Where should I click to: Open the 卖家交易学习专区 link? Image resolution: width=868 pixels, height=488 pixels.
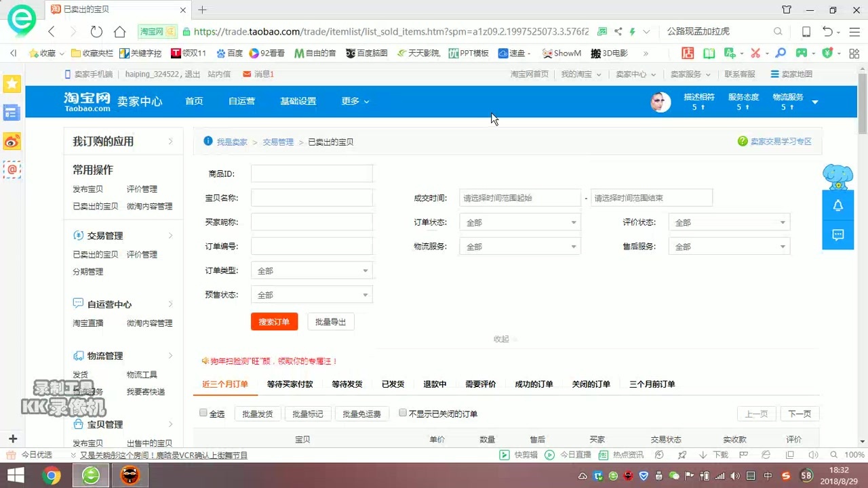[781, 141]
